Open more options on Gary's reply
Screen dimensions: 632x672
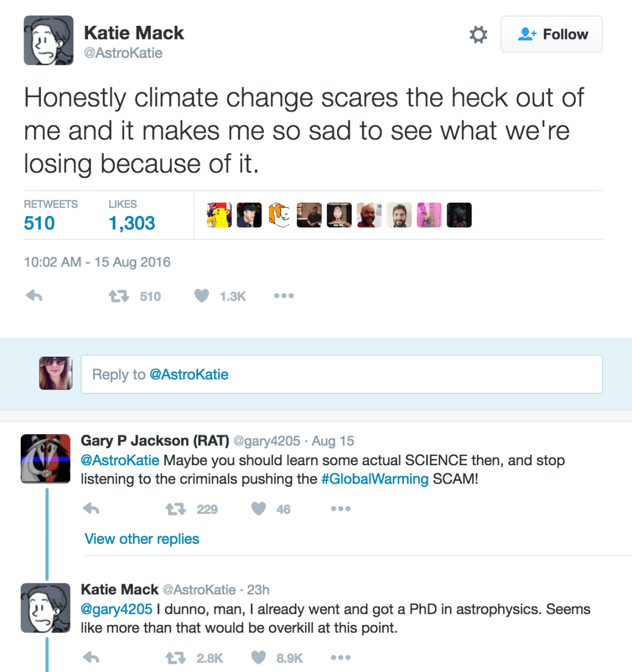[x=341, y=509]
